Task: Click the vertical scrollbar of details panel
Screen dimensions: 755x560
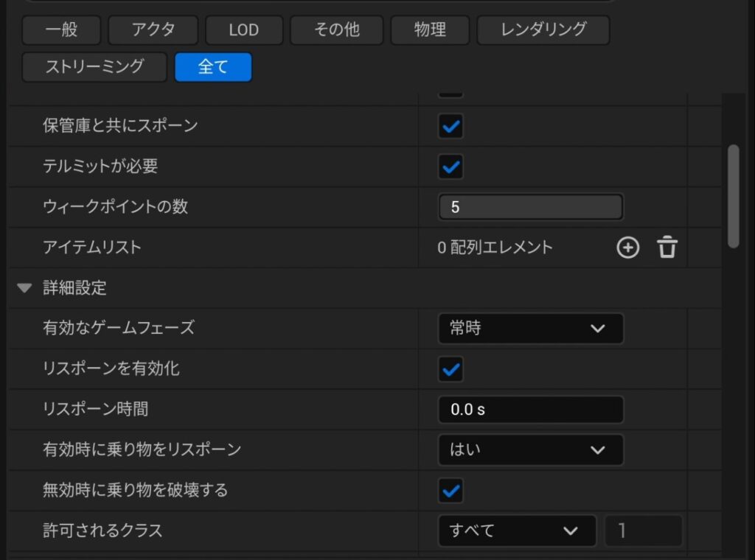Action: pos(733,195)
